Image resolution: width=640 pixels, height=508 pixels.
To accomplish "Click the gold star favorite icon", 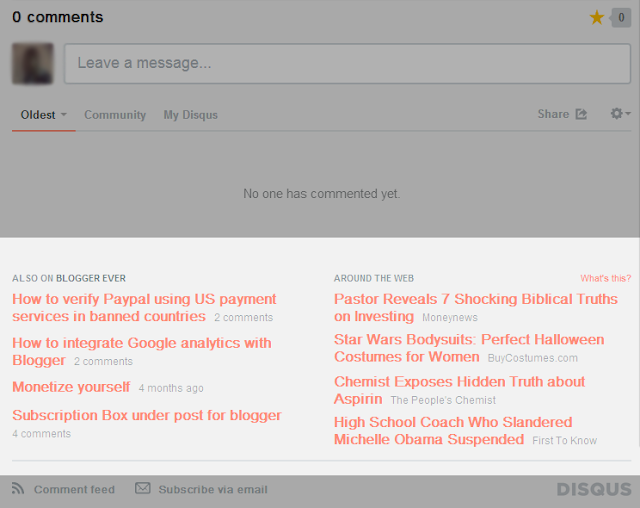I will [597, 17].
